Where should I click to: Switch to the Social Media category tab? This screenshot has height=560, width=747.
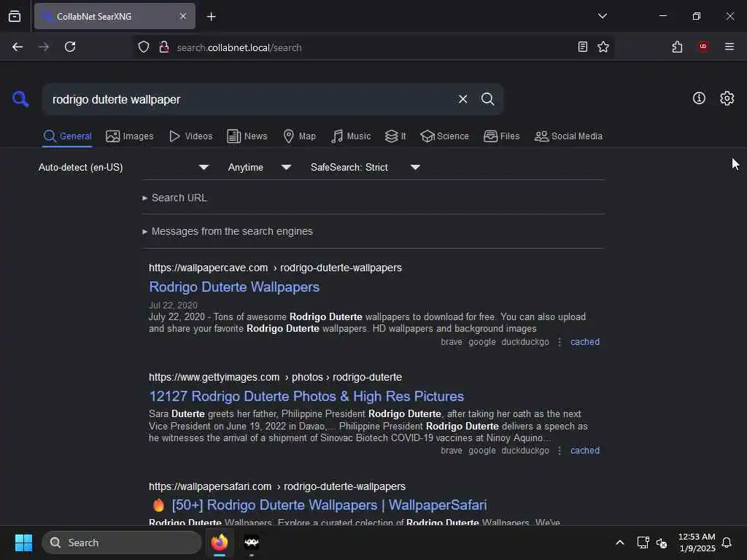pos(568,136)
